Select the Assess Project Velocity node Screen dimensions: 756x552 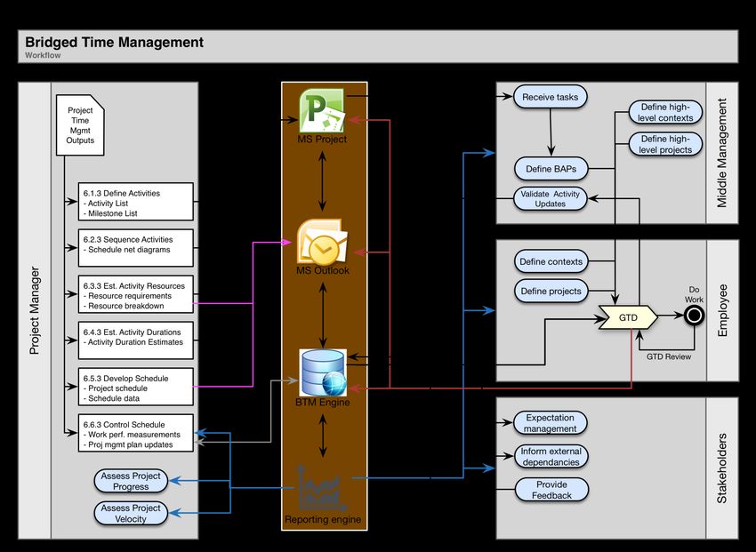[131, 513]
